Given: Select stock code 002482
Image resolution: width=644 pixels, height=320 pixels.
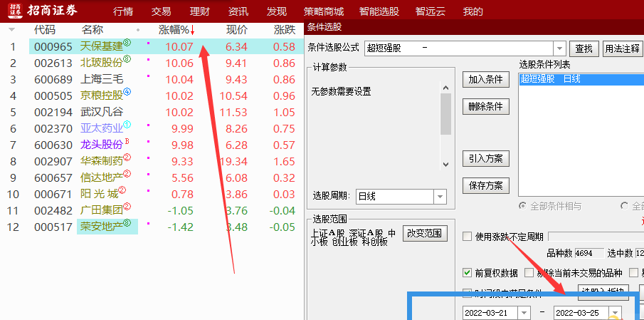Looking at the screenshot, I should pos(53,210).
